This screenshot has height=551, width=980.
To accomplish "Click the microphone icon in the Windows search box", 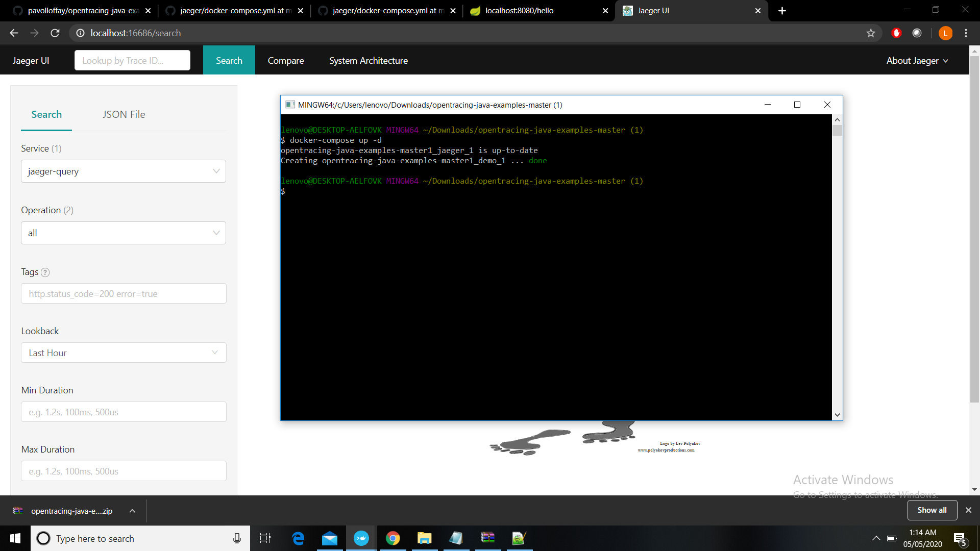I will coord(236,538).
